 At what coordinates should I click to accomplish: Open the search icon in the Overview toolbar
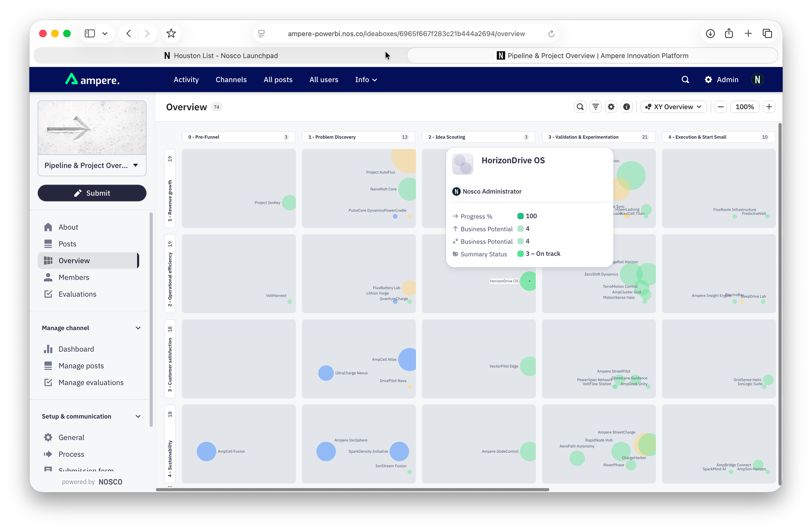pos(580,107)
